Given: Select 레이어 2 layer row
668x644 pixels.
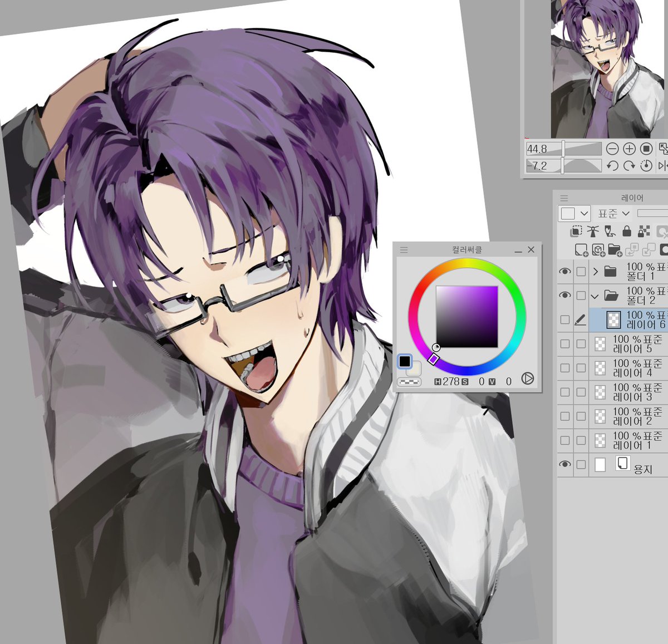Looking at the screenshot, I should coord(628,416).
